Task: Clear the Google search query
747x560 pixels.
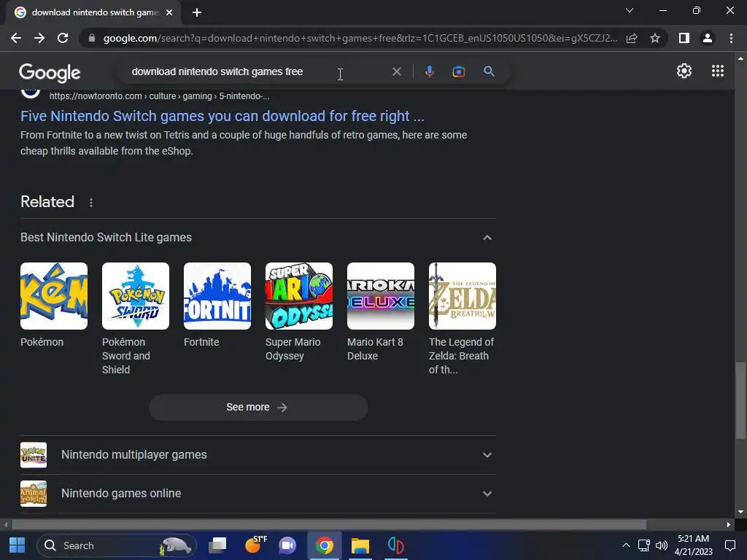Action: tap(396, 71)
